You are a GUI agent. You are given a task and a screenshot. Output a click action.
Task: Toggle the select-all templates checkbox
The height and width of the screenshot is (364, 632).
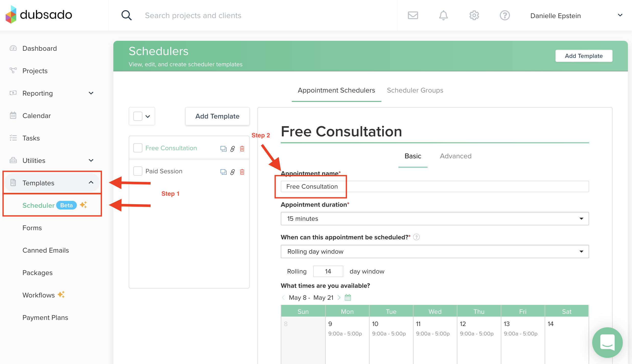click(138, 116)
